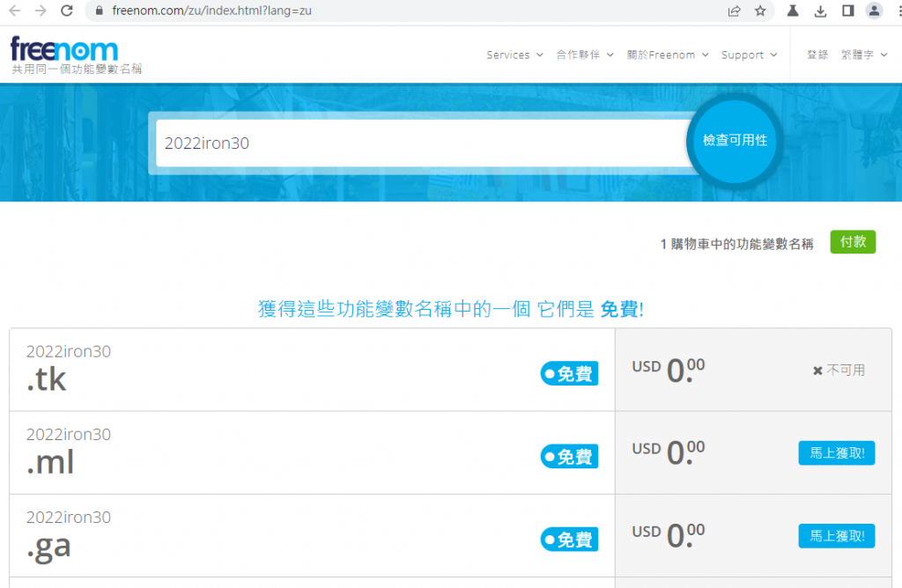
Task: Click the 免費 badge on the .ga row
Action: 569,539
